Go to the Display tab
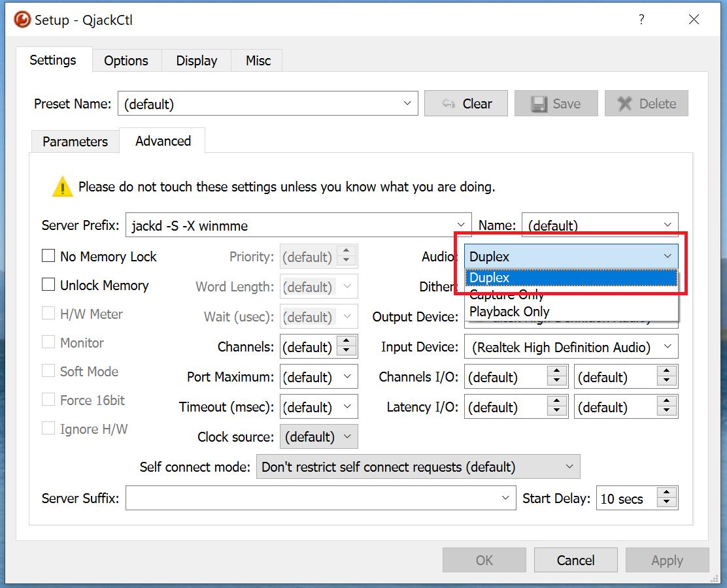This screenshot has height=588, width=727. pyautogui.click(x=196, y=61)
